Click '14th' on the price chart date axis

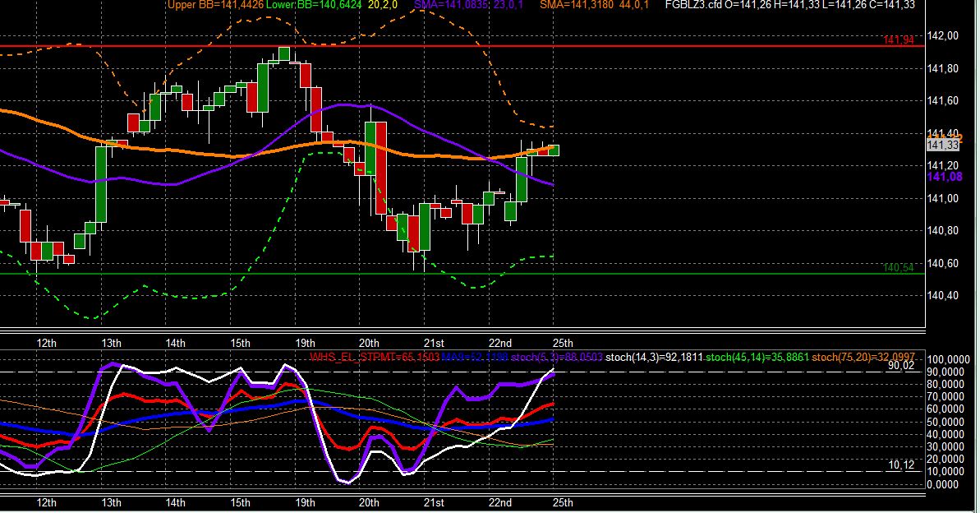176,343
